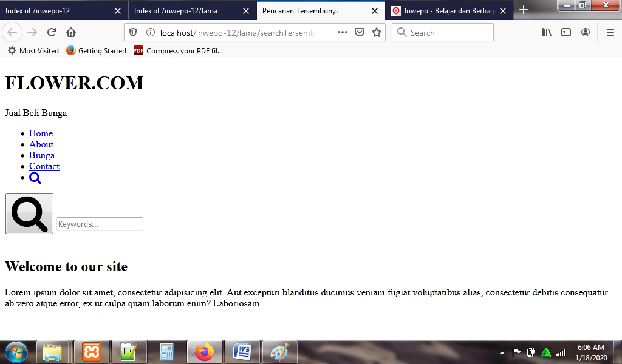This screenshot has height=364, width=622.
Task: Open the Windows Start button
Action: click(16, 352)
